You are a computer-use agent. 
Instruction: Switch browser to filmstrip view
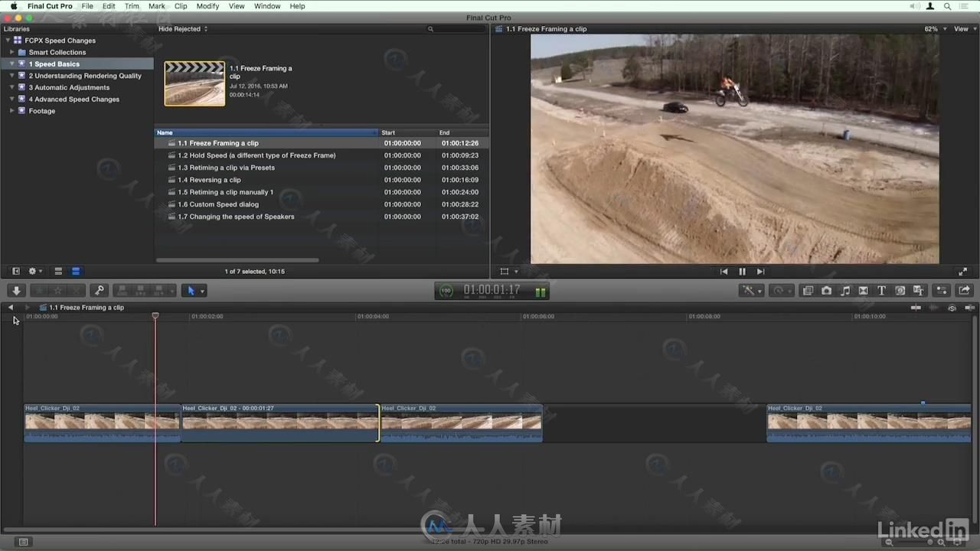coord(58,271)
